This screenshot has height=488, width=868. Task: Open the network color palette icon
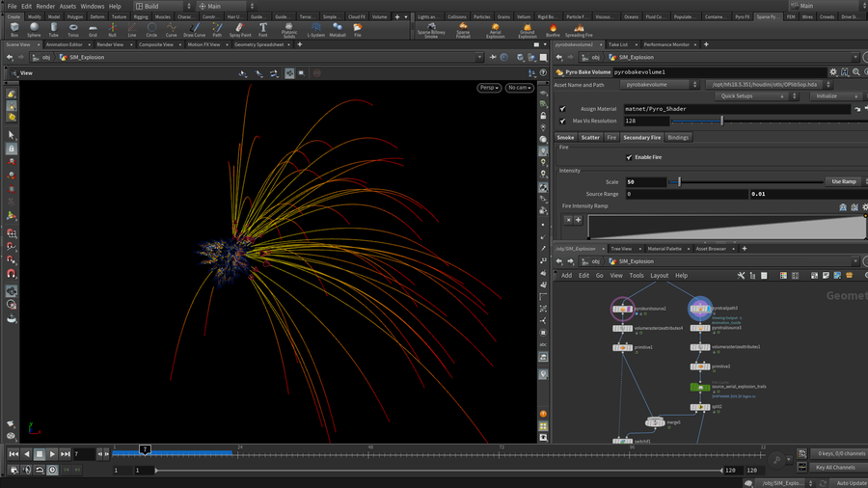[783, 276]
